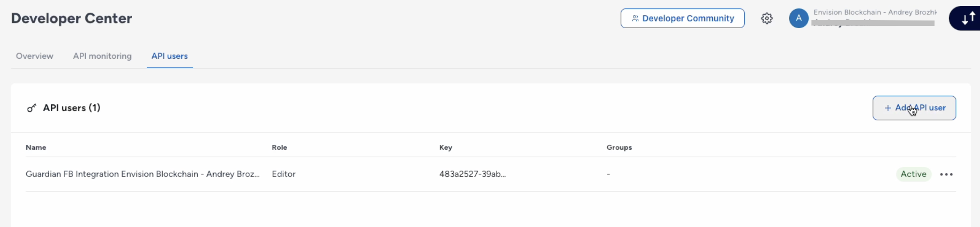The image size is (980, 227).
Task: Click the Role column header
Action: click(279, 147)
